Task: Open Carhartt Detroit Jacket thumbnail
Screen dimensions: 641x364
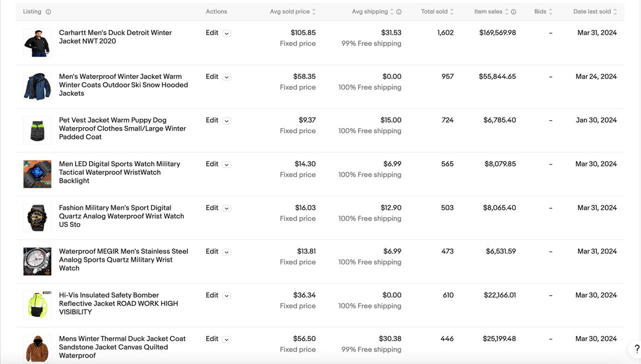Action: pos(37,43)
